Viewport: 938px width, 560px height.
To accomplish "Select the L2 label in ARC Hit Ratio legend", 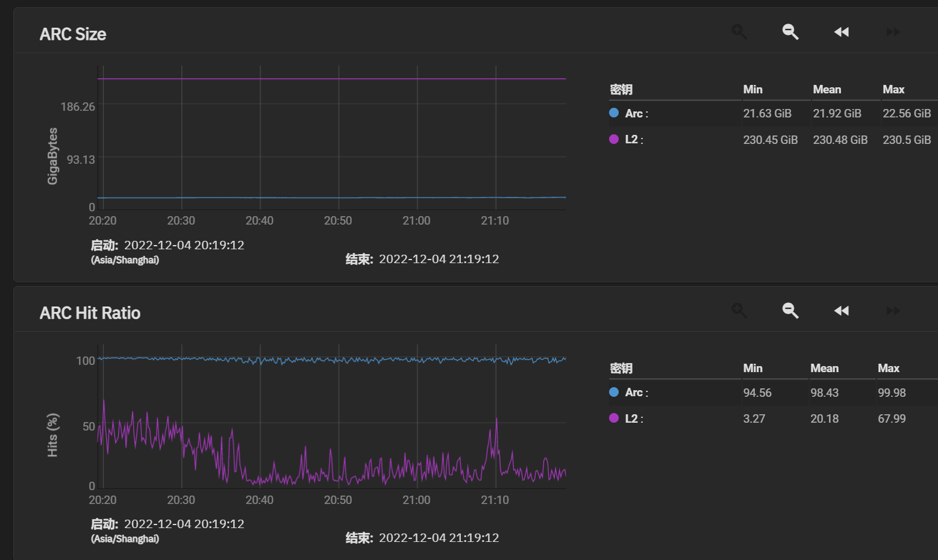I will (631, 418).
